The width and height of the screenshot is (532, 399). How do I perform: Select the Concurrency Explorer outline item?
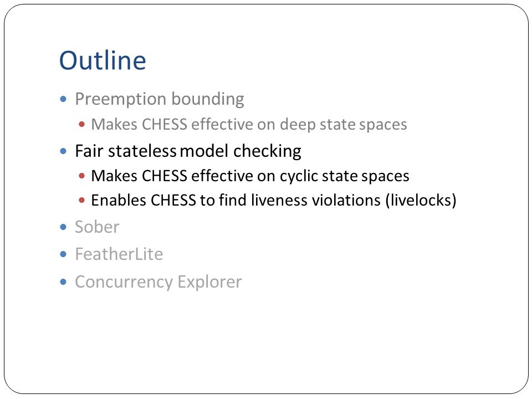(x=158, y=282)
